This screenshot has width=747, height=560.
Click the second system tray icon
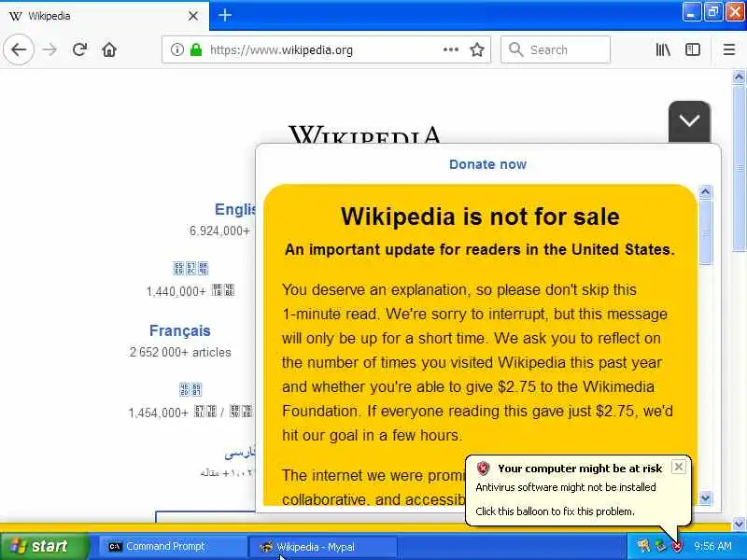point(660,546)
